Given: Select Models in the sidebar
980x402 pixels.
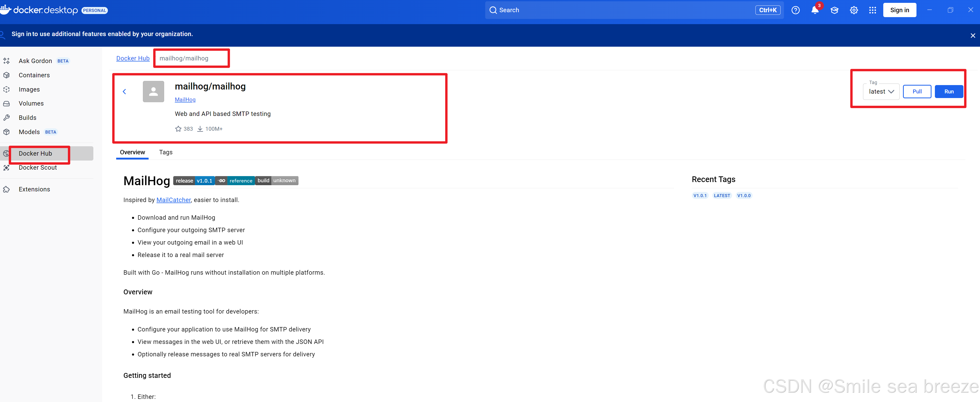Looking at the screenshot, I should [x=29, y=132].
